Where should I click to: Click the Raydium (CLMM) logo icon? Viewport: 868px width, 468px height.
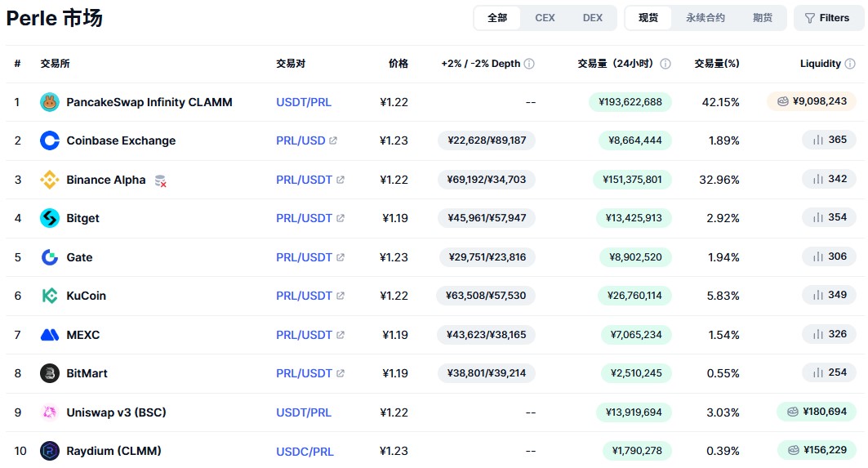(50, 451)
